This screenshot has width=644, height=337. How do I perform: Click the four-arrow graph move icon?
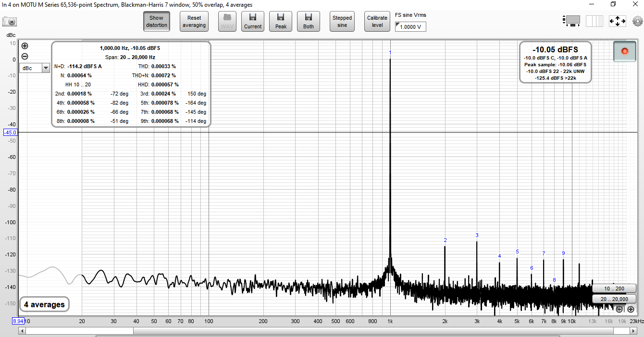tap(617, 21)
